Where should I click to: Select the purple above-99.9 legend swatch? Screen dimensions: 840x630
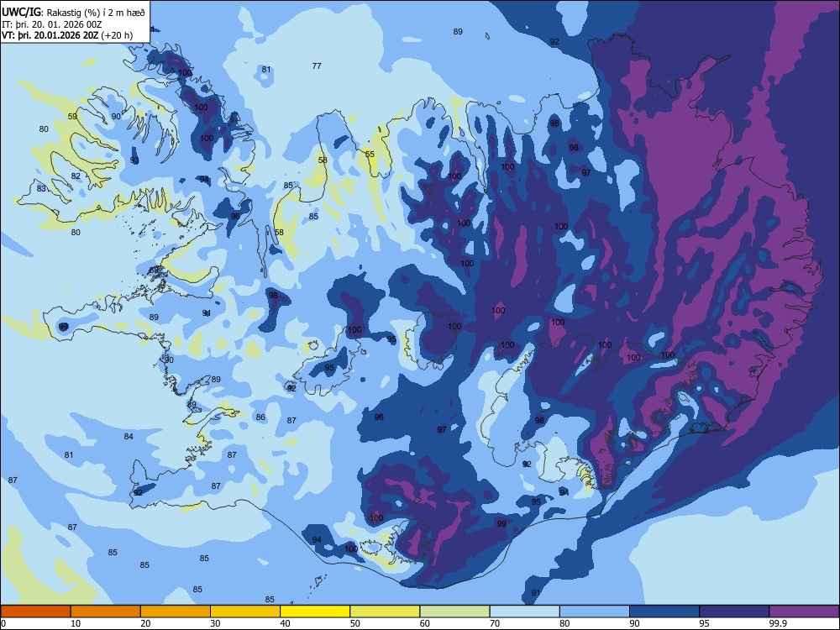[804, 612]
